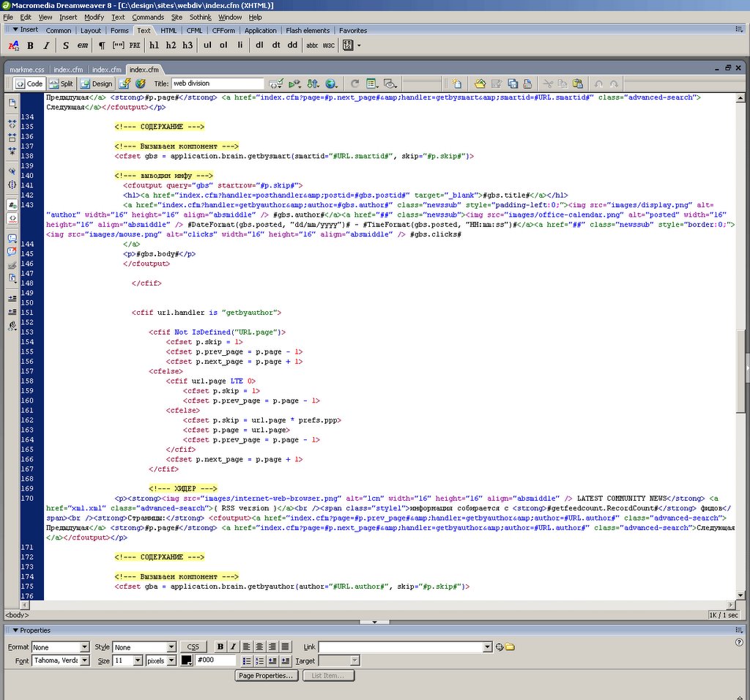Screen dimensions: 750x700
Task: Click the Bold icon in Text insert bar
Action: click(x=30, y=45)
